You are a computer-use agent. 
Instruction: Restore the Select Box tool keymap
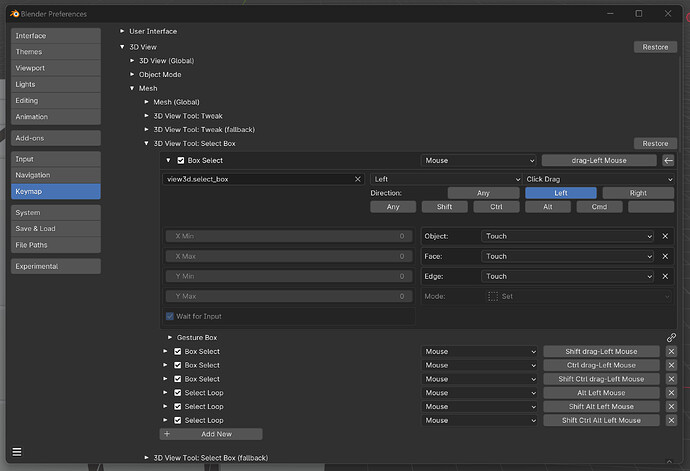click(655, 144)
